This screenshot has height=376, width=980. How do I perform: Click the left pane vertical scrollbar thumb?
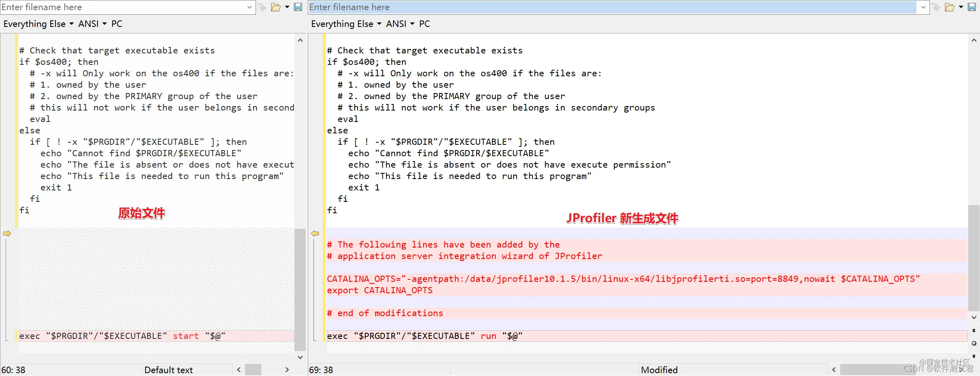click(x=300, y=290)
